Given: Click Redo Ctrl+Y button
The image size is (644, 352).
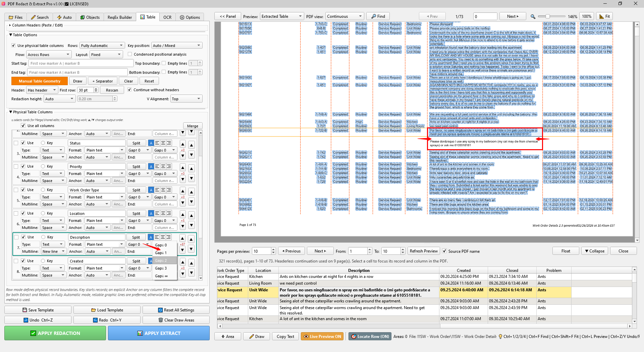Looking at the screenshot, I should (x=107, y=320).
